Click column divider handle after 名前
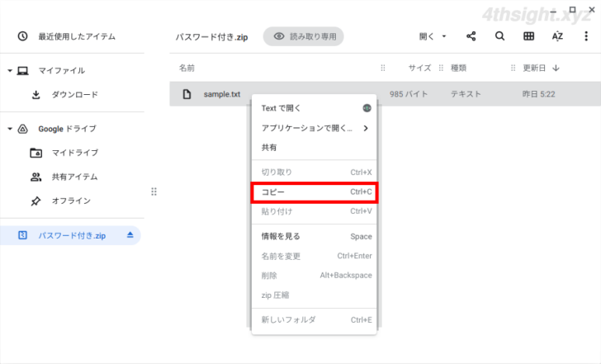 pyautogui.click(x=382, y=69)
